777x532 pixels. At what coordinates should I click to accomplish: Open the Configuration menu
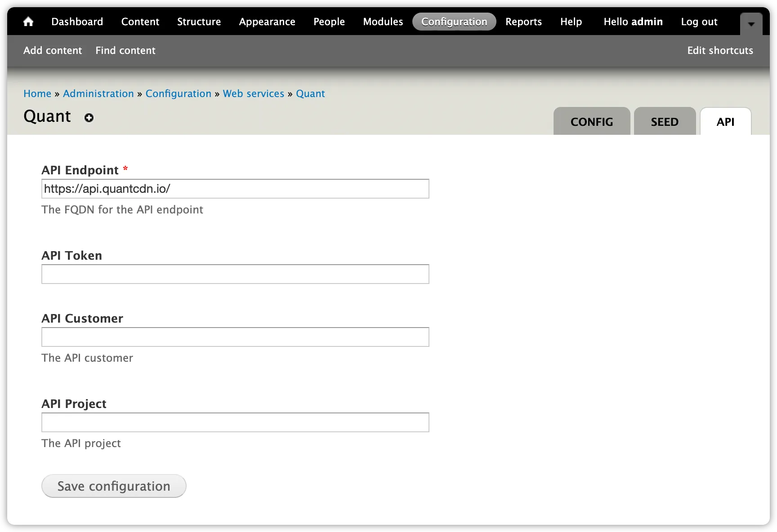[454, 21]
